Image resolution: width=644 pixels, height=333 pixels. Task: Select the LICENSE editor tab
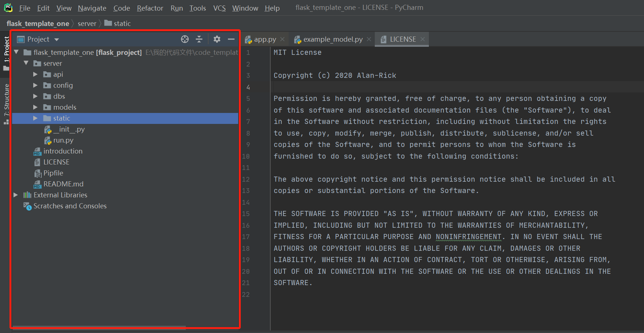(402, 39)
